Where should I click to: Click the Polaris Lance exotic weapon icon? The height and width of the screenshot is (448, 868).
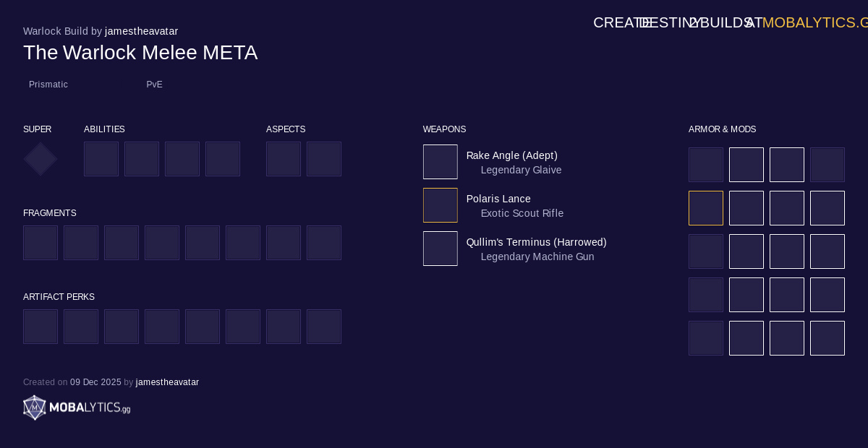(x=441, y=205)
